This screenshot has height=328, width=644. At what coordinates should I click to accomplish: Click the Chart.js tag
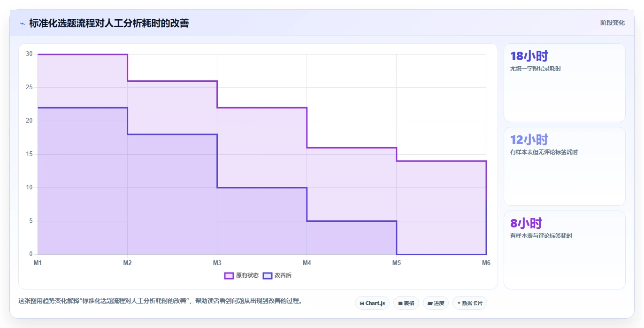coord(372,303)
